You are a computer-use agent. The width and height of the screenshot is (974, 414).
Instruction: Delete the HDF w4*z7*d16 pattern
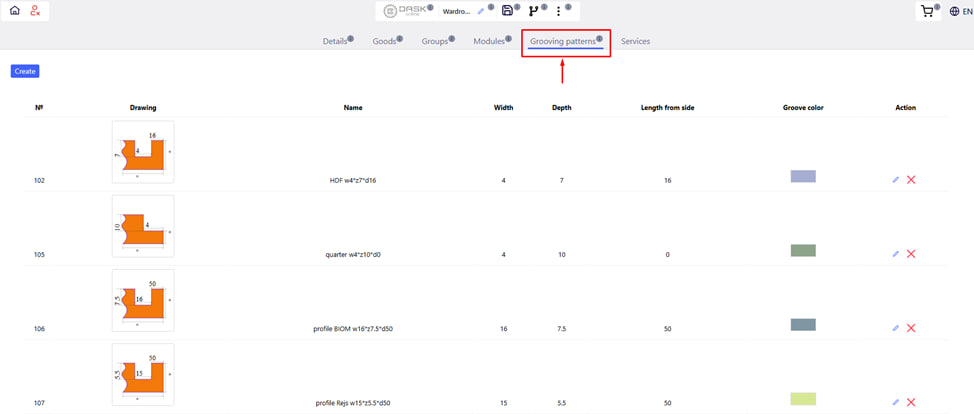(911, 180)
